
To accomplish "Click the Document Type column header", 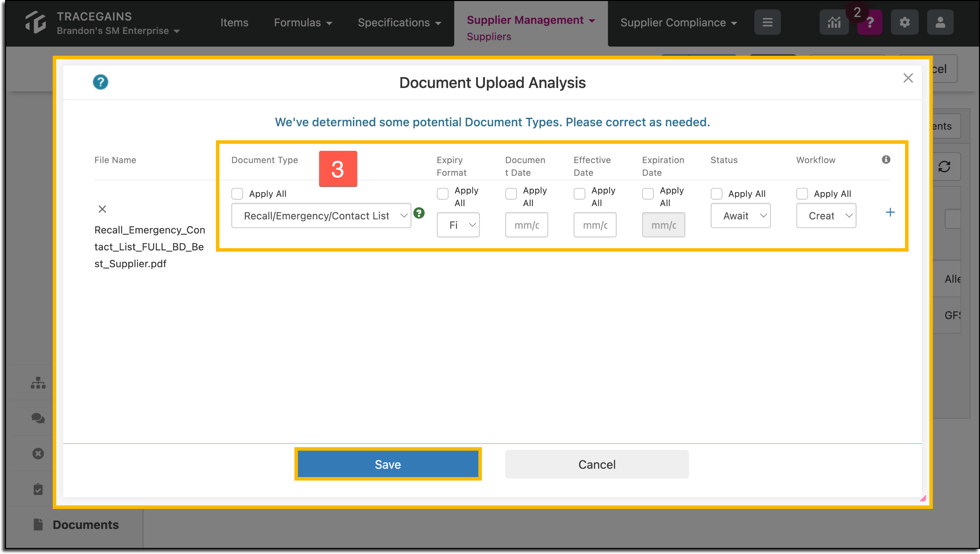I will pos(265,160).
